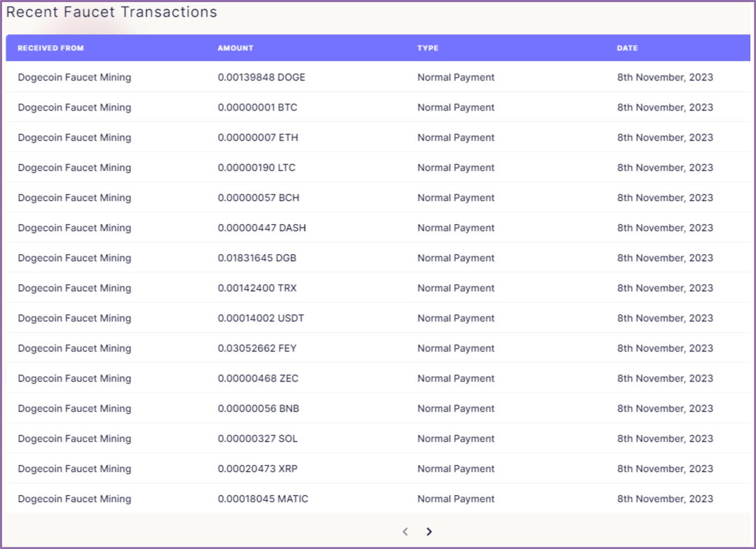Select amount 0.00000007 ETH
756x549 pixels.
coord(258,137)
